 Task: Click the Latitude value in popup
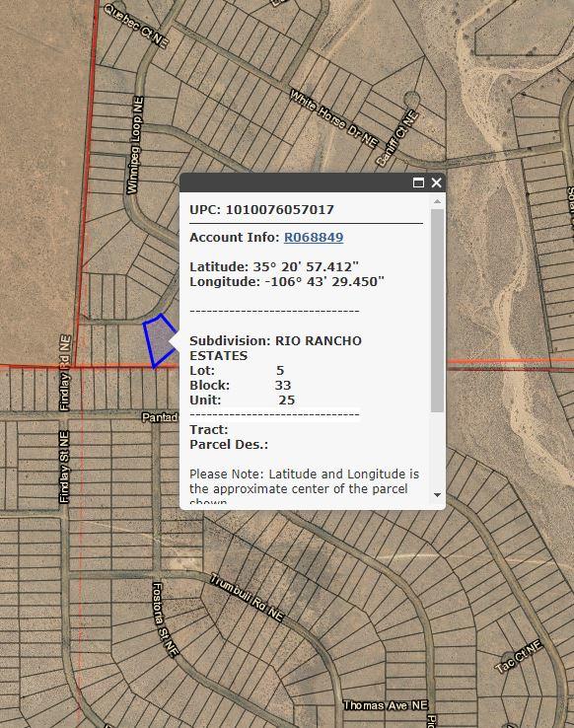[x=306, y=267]
